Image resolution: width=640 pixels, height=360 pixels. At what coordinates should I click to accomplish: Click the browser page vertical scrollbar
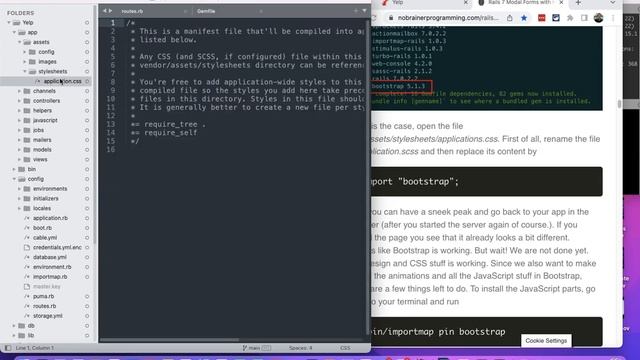click(x=620, y=104)
